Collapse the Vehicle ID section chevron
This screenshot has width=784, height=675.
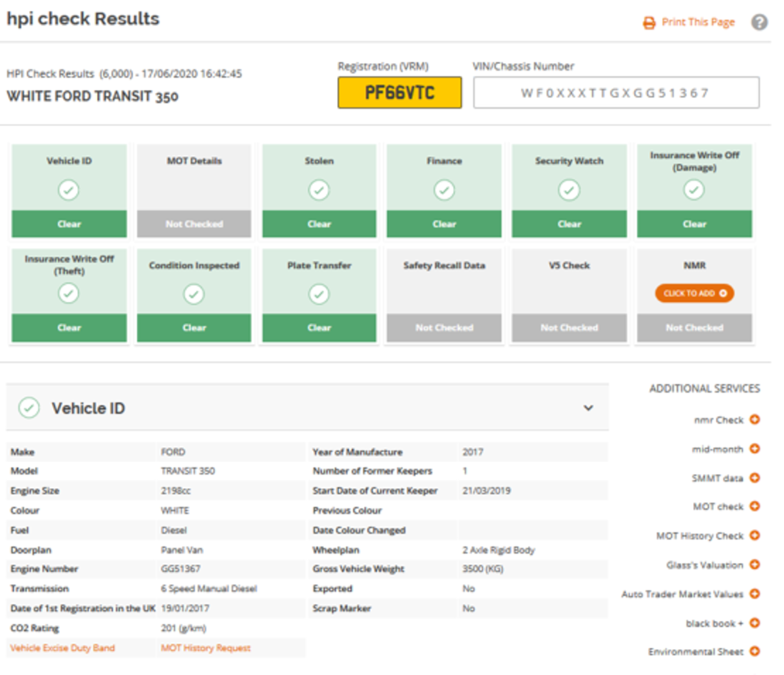(588, 408)
